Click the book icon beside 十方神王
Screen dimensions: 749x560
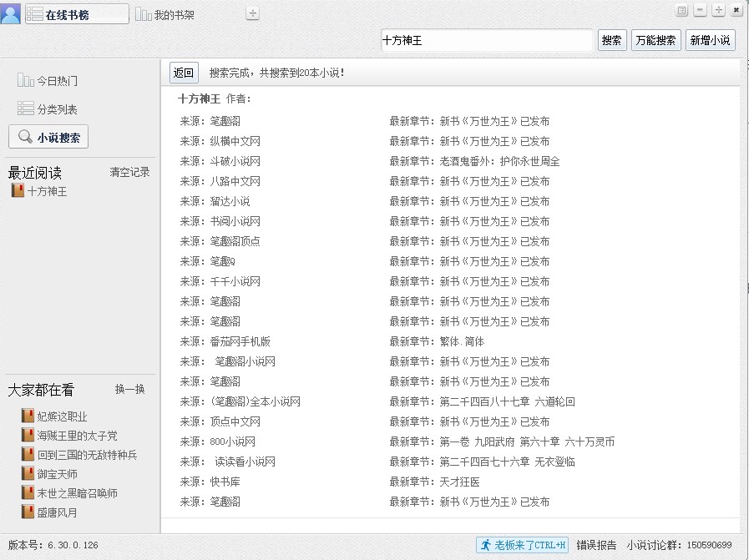click(x=18, y=191)
